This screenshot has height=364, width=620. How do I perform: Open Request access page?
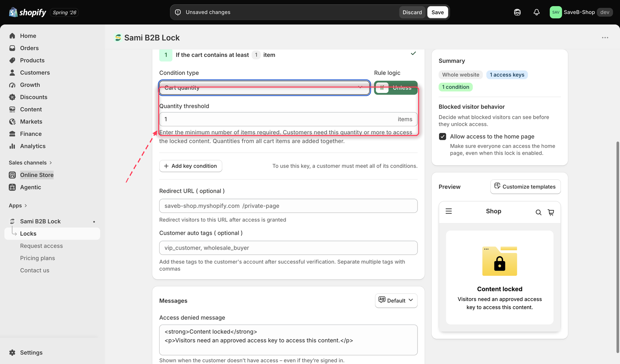pos(41,246)
